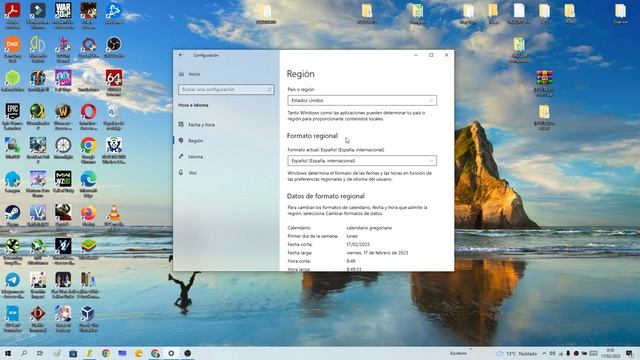Select the Epic Games Launcher desktop icon
The image size is (640, 360).
(x=13, y=117)
